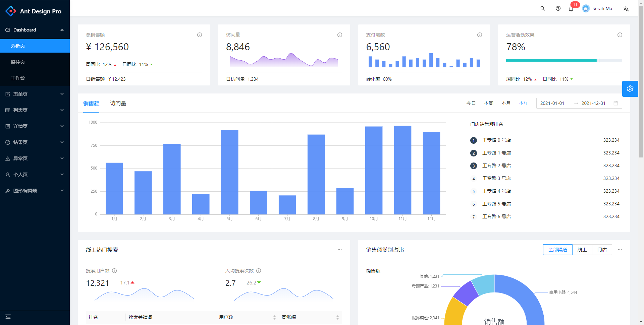Click the 5月 sales bar
This screenshot has width=644, height=325.
[229, 172]
